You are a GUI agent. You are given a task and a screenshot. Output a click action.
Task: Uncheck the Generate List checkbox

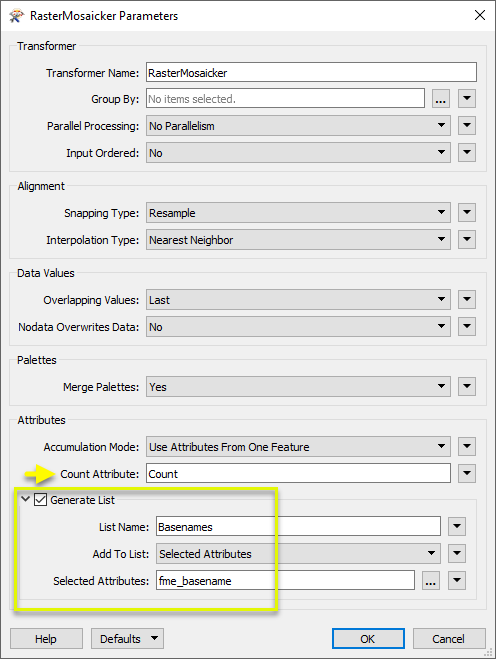coord(40,500)
